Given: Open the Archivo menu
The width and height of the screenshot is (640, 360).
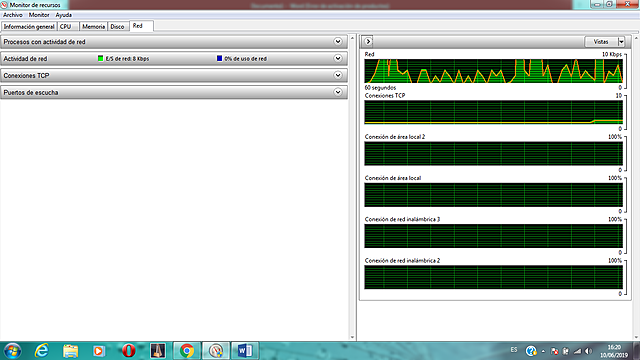Looking at the screenshot, I should 13,15.
